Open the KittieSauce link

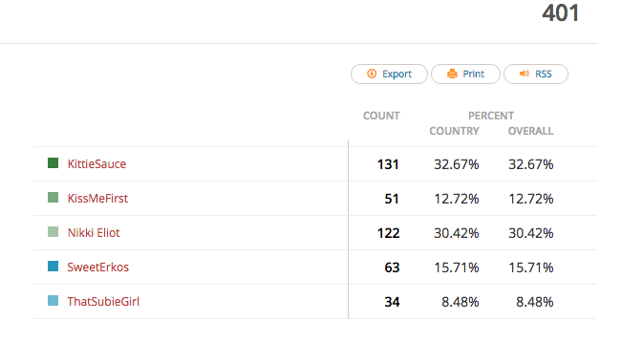[96, 164]
